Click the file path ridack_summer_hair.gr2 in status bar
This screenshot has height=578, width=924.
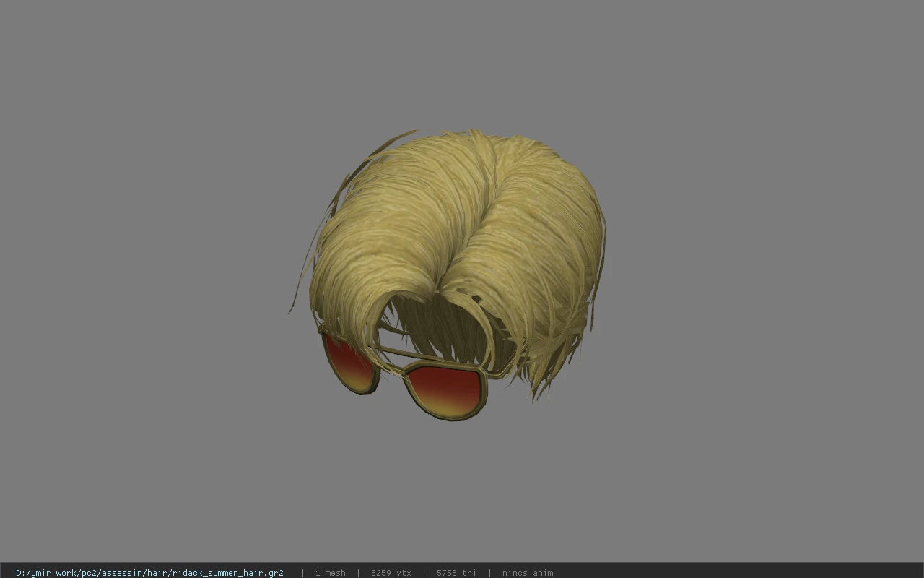pyautogui.click(x=149, y=573)
